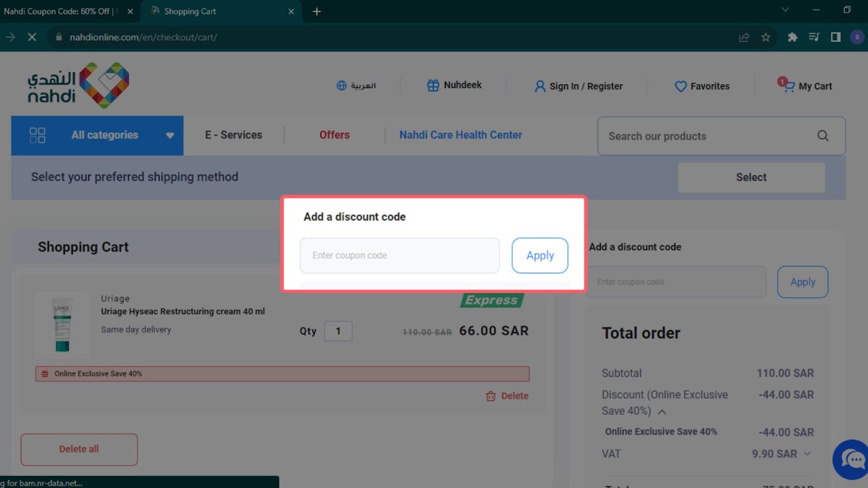The image size is (868, 488).
Task: Click the Express delivery badge
Action: coord(492,300)
